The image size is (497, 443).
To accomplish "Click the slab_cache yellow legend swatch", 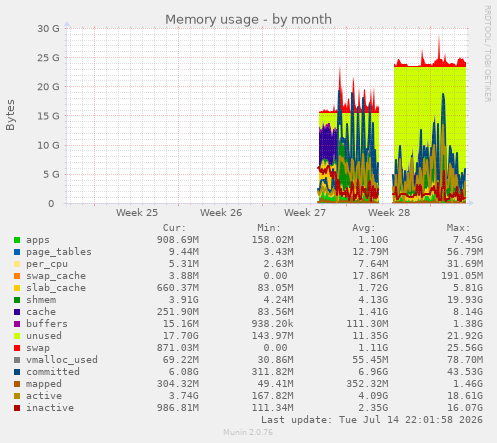I will point(17,288).
